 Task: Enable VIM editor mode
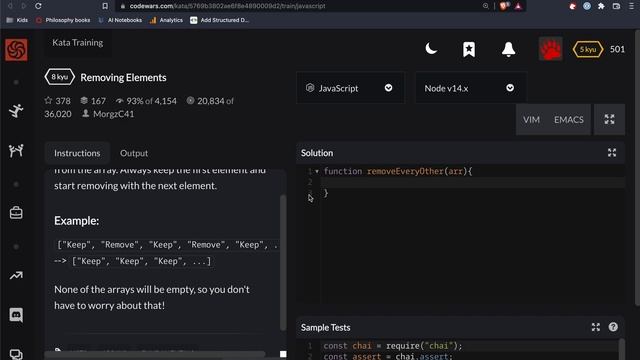(x=531, y=120)
